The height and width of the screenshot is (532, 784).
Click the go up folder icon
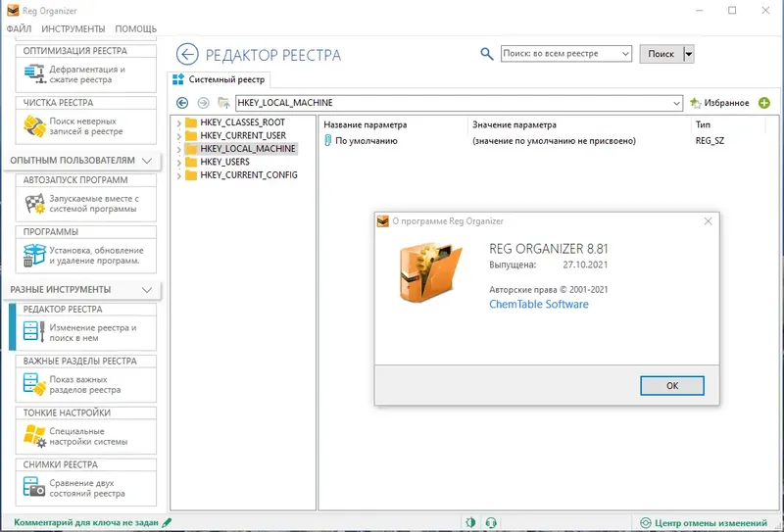click(x=223, y=103)
